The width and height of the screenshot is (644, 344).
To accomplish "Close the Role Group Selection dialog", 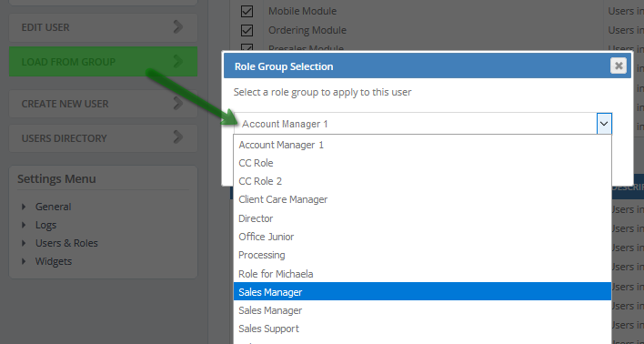I will 619,66.
